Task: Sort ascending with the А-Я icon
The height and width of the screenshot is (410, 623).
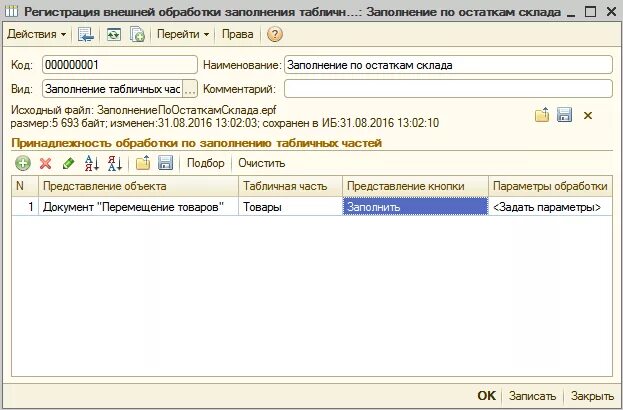Action: coord(92,163)
